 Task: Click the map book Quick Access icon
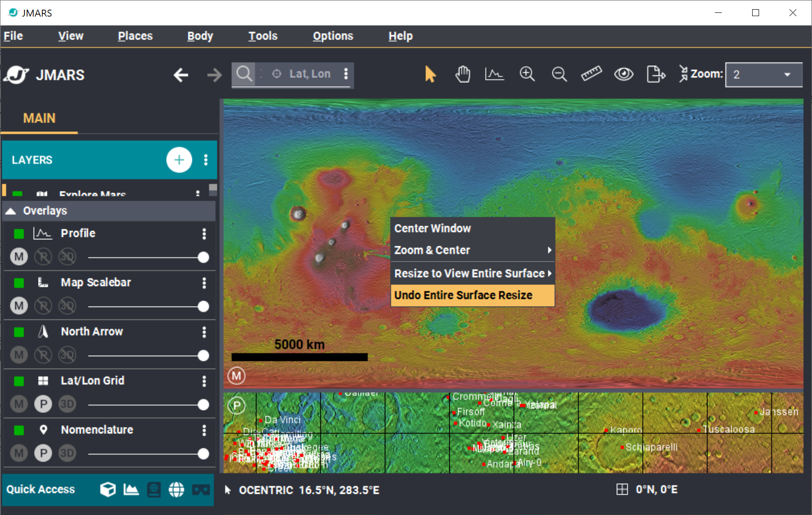154,490
